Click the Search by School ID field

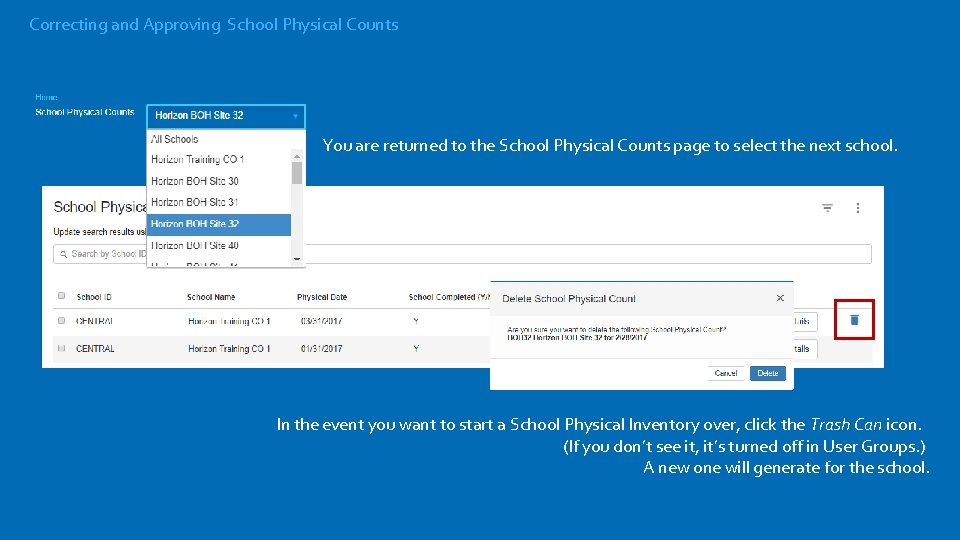(x=462, y=254)
